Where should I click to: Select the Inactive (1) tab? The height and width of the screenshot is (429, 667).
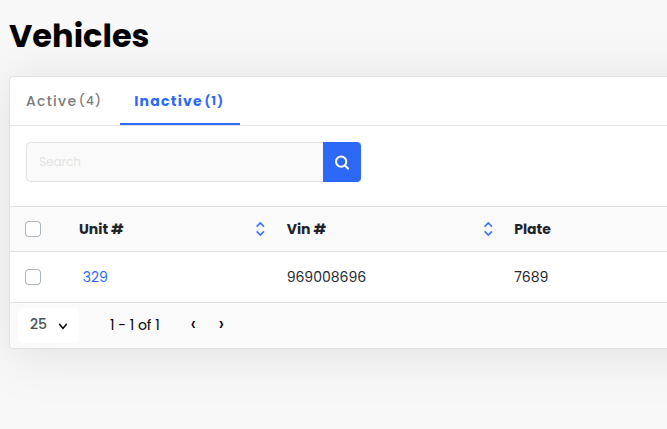tap(179, 101)
